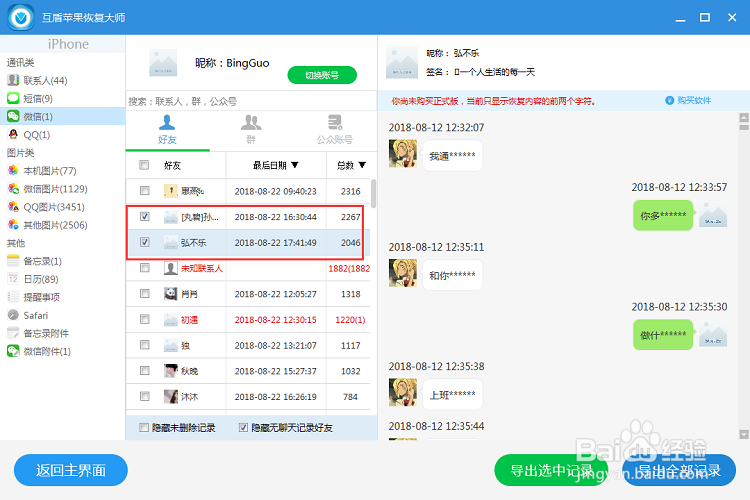Open 备忘录附件 icon
Screen dimensions: 750x500
[x=13, y=333]
